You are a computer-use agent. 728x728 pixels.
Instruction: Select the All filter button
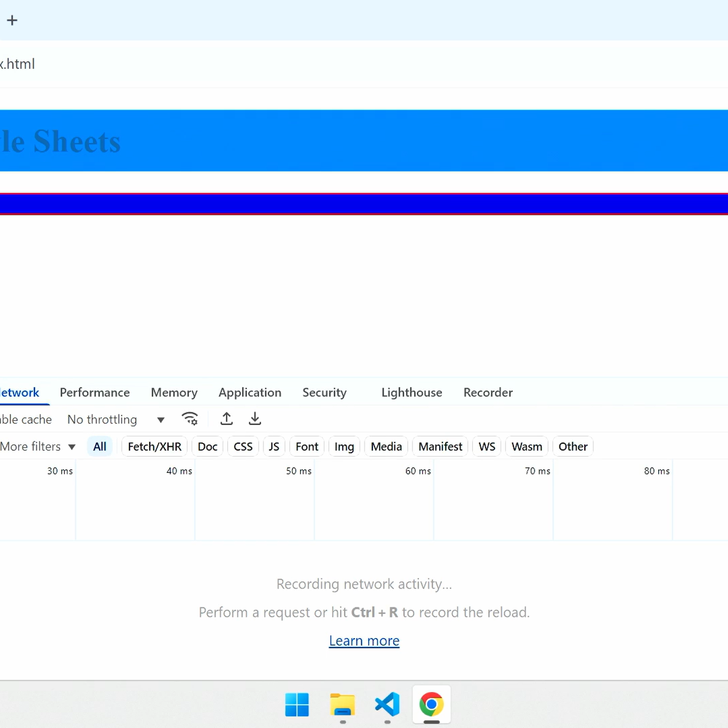(100, 447)
